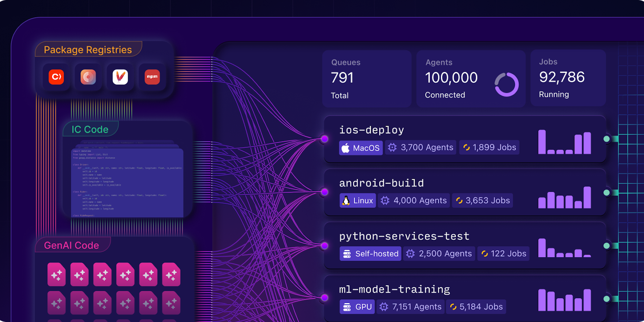This screenshot has height=322, width=644.
Task: Click the purple input node of python-services-test
Action: 324,245
